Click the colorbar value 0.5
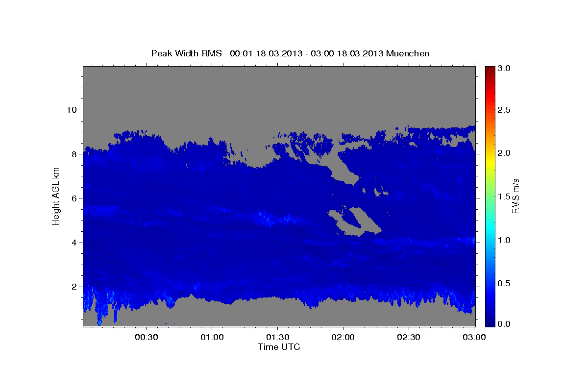 coord(504,283)
